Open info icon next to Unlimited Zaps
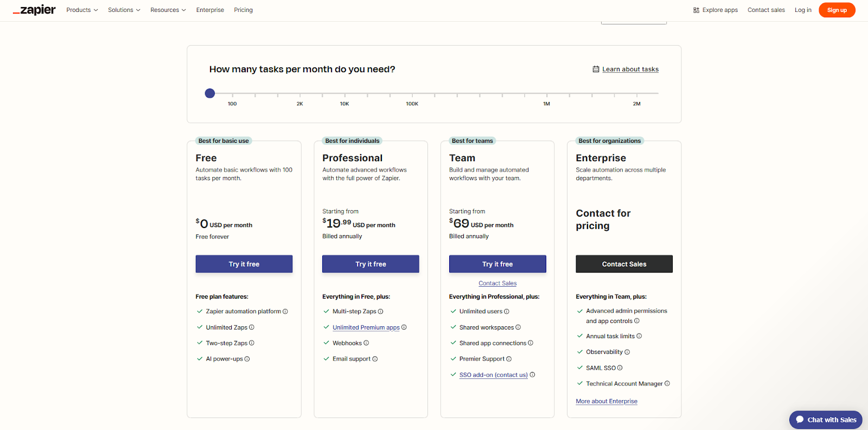Viewport: 868px width, 430px height. 252,327
